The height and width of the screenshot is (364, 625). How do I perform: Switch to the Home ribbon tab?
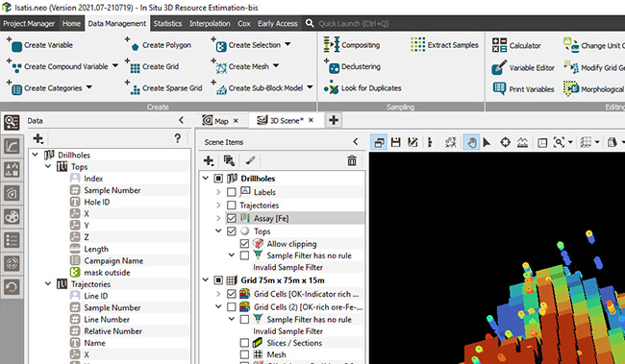(x=71, y=23)
